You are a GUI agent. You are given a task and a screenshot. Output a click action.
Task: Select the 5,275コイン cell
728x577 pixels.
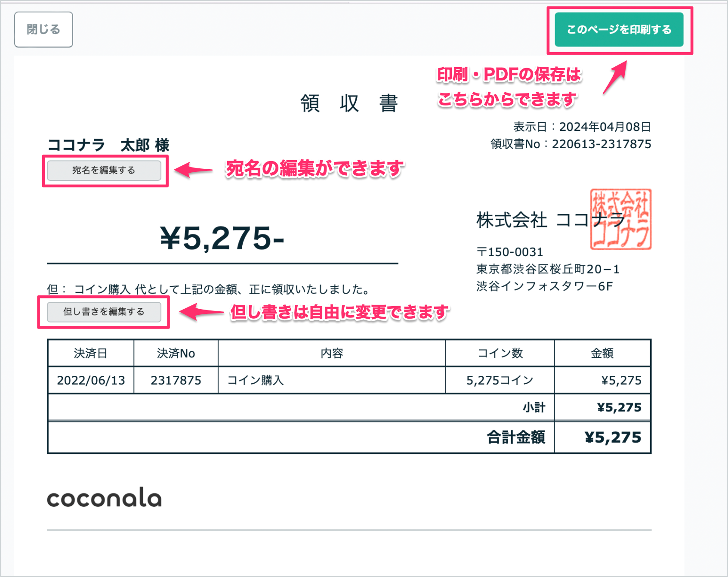[500, 380]
